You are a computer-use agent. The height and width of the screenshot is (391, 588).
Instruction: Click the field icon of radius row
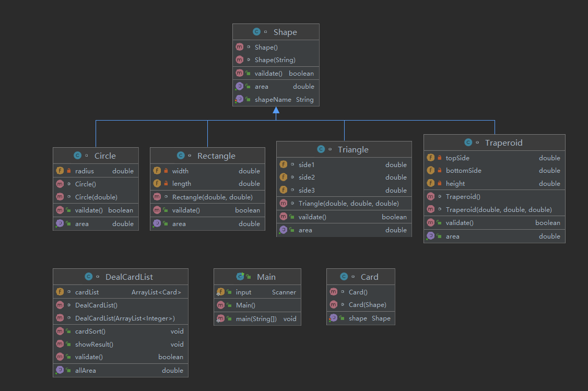click(x=60, y=171)
